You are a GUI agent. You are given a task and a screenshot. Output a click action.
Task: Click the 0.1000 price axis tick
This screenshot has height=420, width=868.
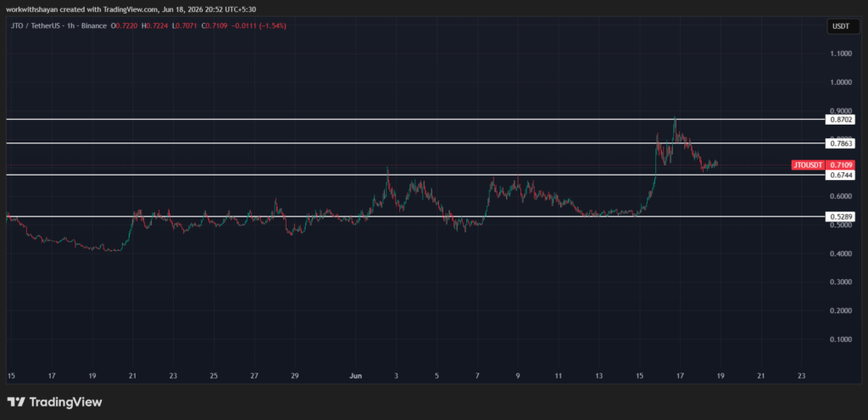point(840,339)
